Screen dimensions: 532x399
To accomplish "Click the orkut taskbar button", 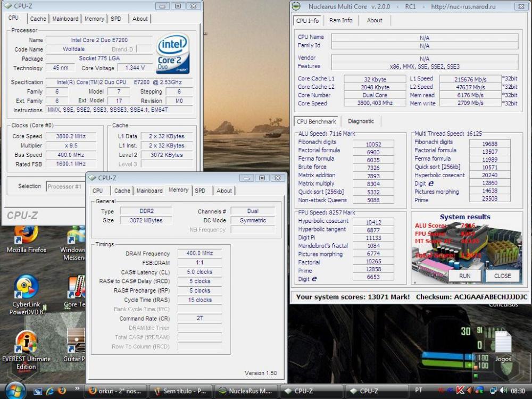I will (x=115, y=391).
